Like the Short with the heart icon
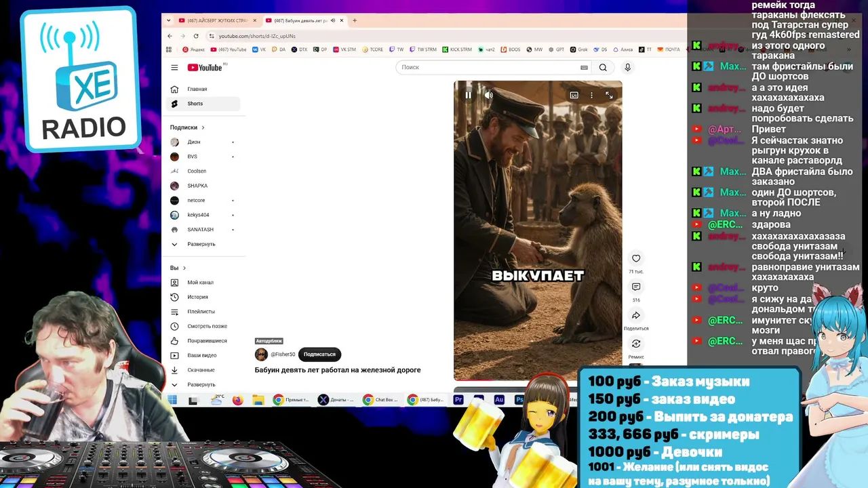 point(636,258)
